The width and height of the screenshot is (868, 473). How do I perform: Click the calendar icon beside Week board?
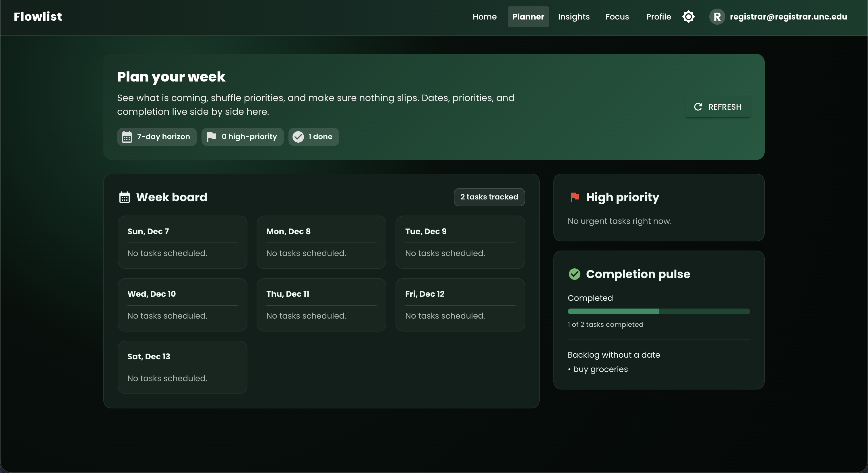(124, 197)
